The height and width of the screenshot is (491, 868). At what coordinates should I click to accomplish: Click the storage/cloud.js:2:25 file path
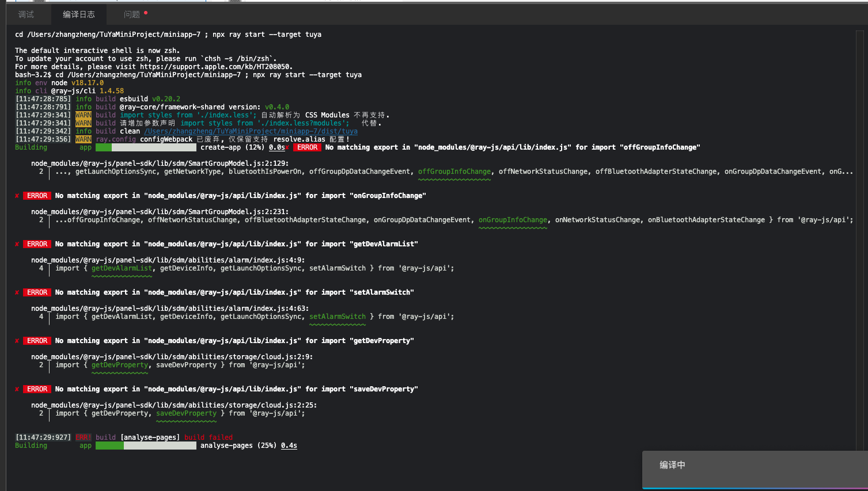174,405
